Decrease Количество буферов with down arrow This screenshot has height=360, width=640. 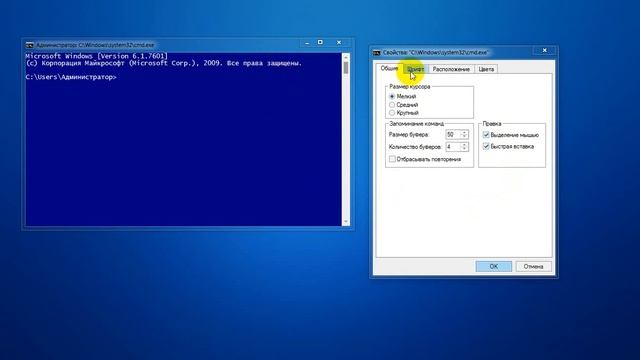464,149
